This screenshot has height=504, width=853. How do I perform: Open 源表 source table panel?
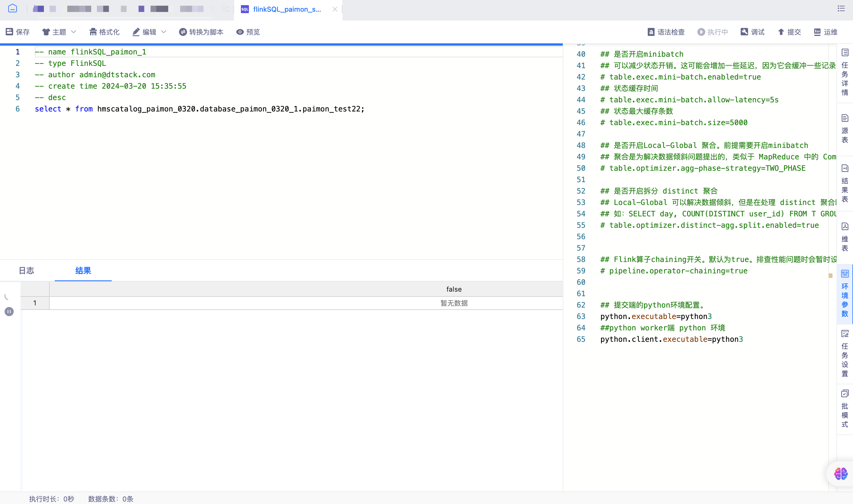(845, 129)
